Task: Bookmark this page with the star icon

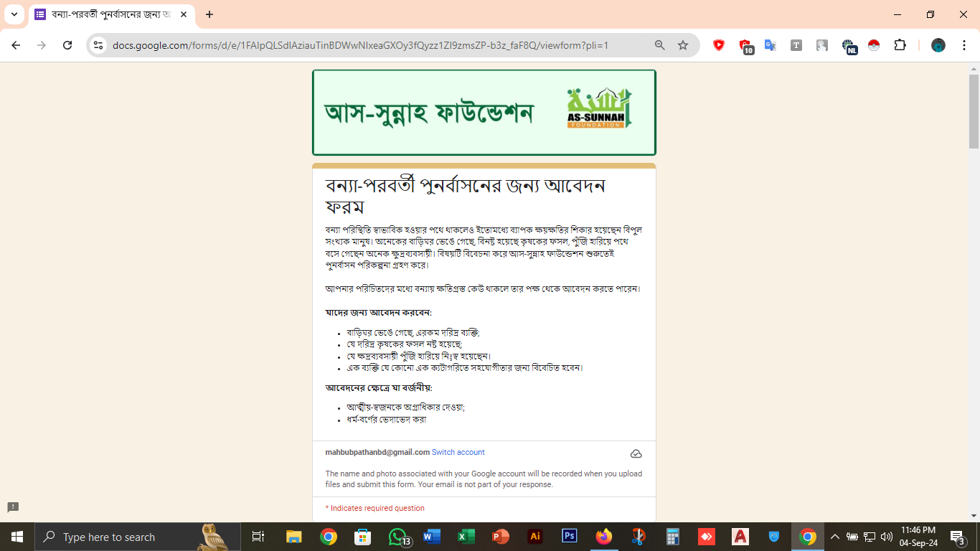Action: [x=683, y=45]
